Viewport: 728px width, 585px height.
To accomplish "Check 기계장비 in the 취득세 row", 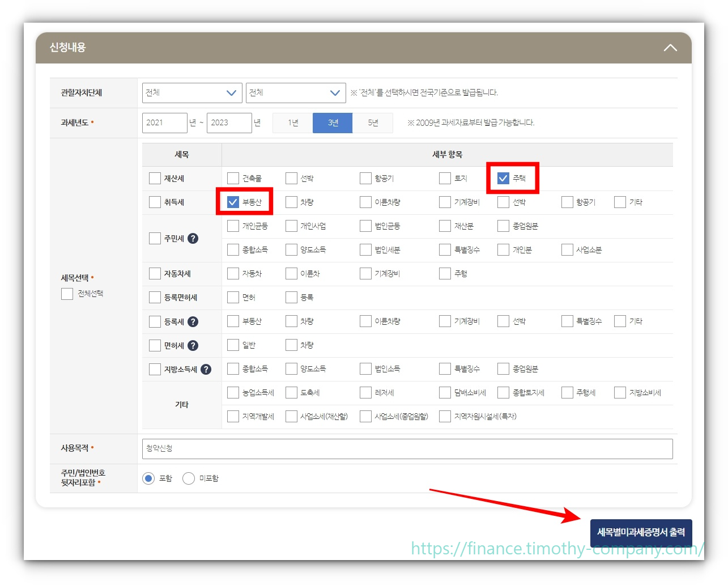I will (x=445, y=202).
